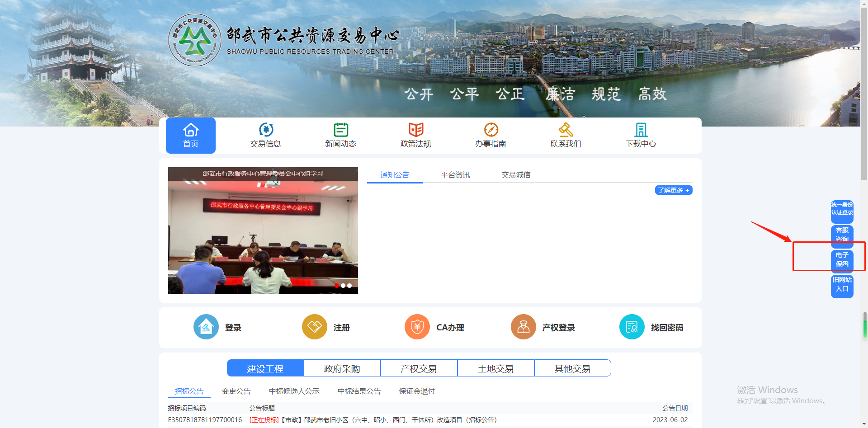
Task: Click the 了解更多 + button
Action: pyautogui.click(x=673, y=190)
